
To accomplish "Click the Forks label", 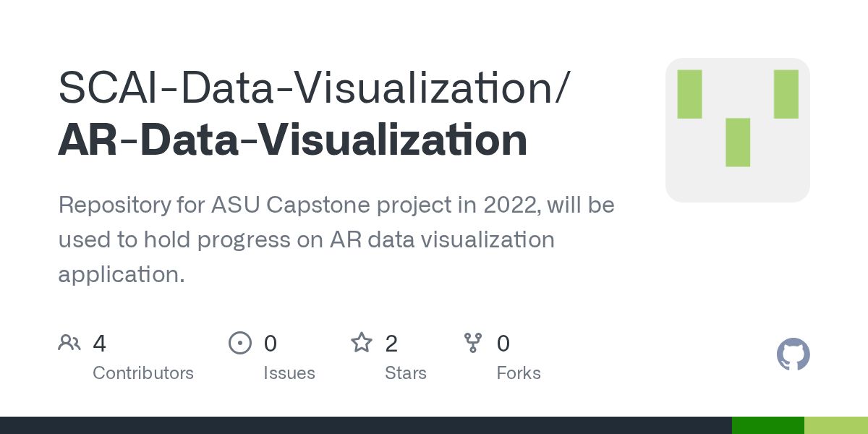I will tap(518, 373).
